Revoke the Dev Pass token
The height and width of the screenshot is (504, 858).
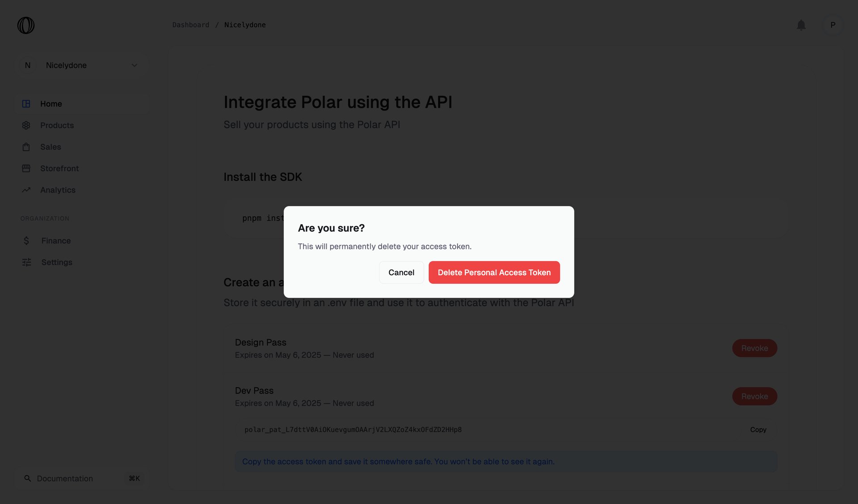coord(754,396)
